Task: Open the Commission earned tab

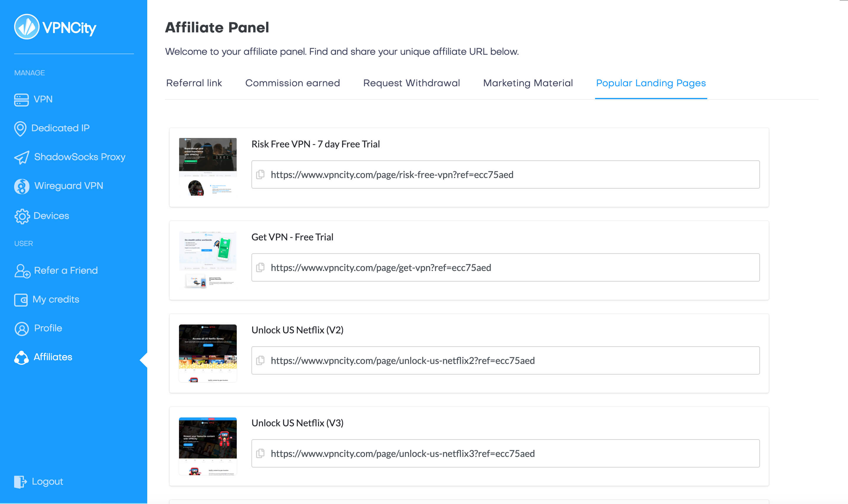Action: pos(293,83)
